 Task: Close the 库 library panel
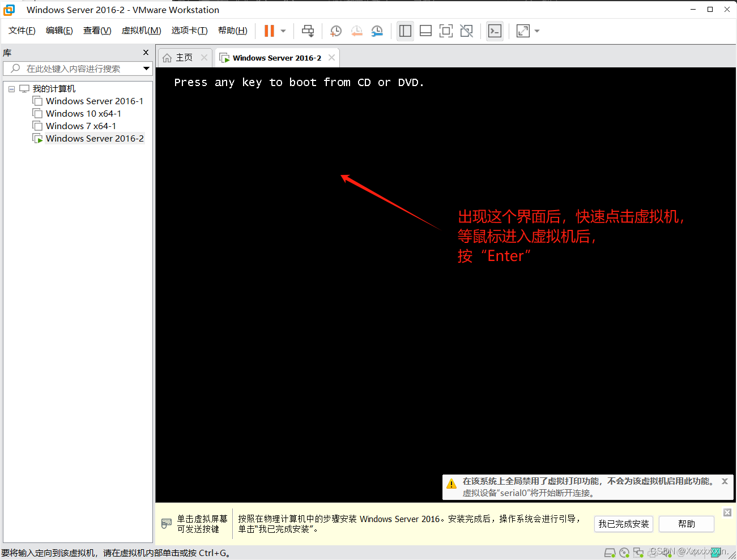[x=146, y=53]
